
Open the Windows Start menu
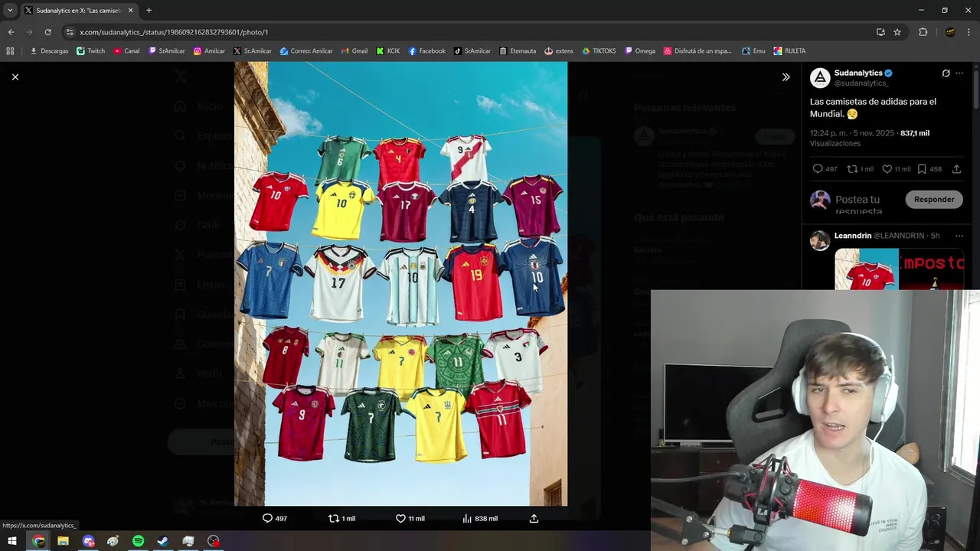[x=12, y=541]
